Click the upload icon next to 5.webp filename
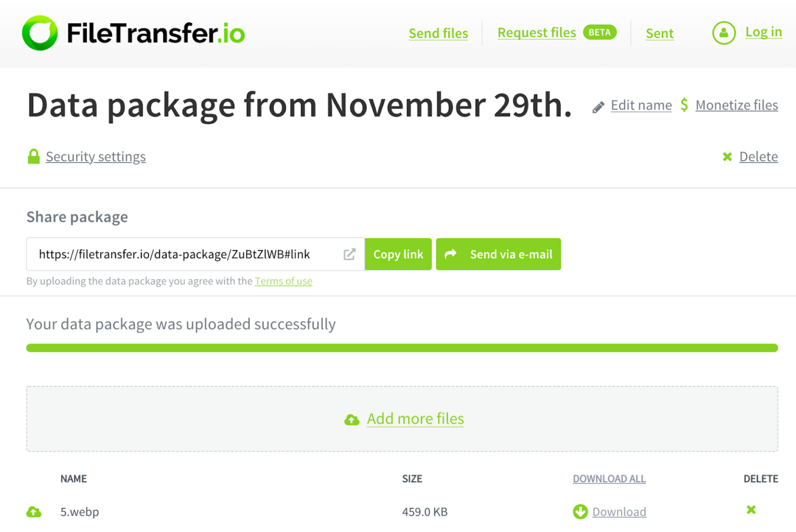 tap(34, 512)
